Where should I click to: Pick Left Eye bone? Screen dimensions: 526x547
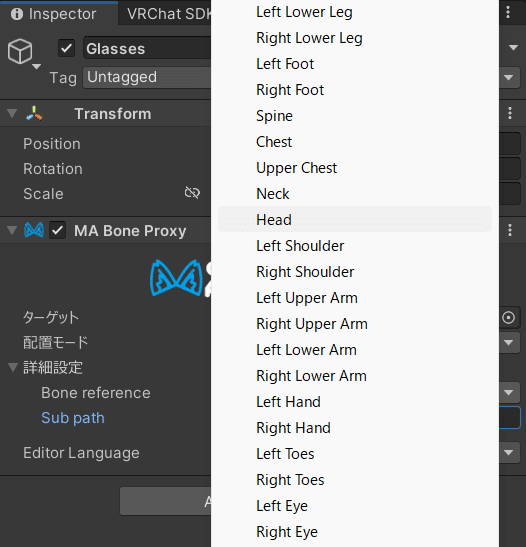pos(355,505)
